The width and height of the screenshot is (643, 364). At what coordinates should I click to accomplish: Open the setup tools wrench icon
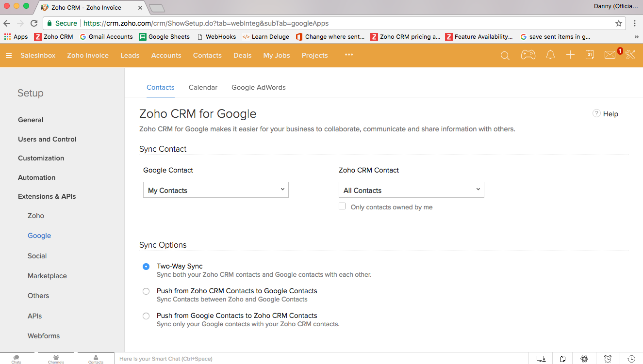pos(630,55)
